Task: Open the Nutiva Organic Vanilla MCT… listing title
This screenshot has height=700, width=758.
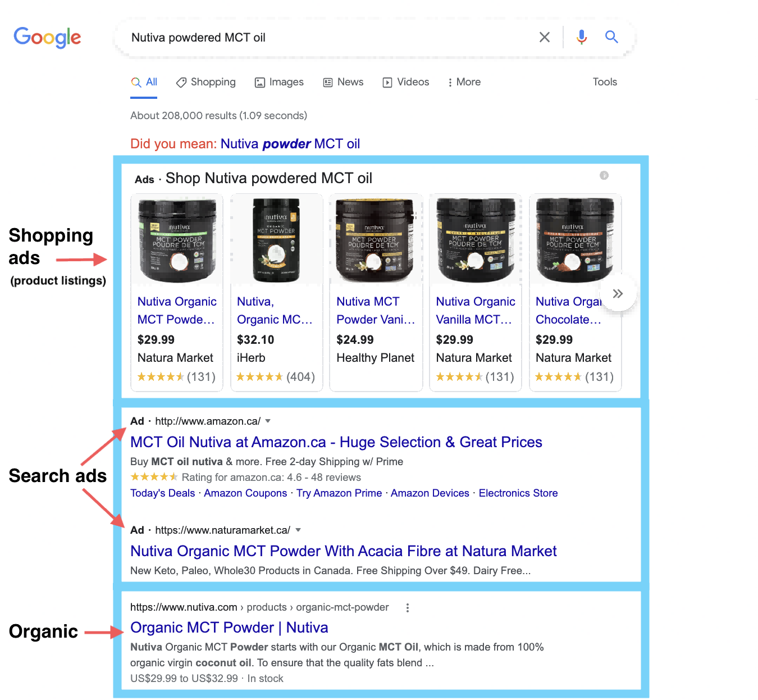Action: pos(476,311)
